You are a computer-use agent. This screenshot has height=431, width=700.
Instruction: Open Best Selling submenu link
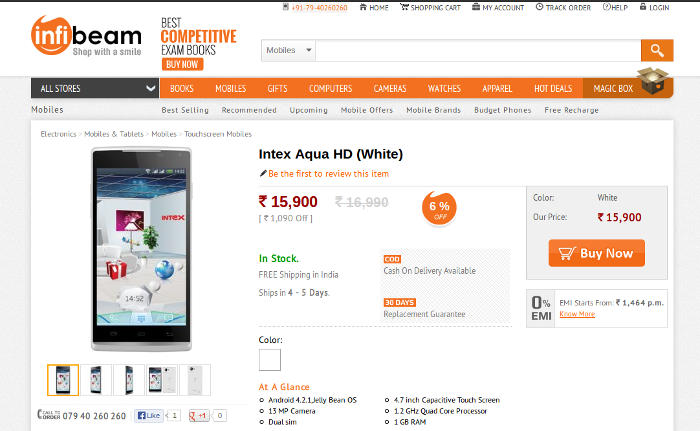coord(185,110)
